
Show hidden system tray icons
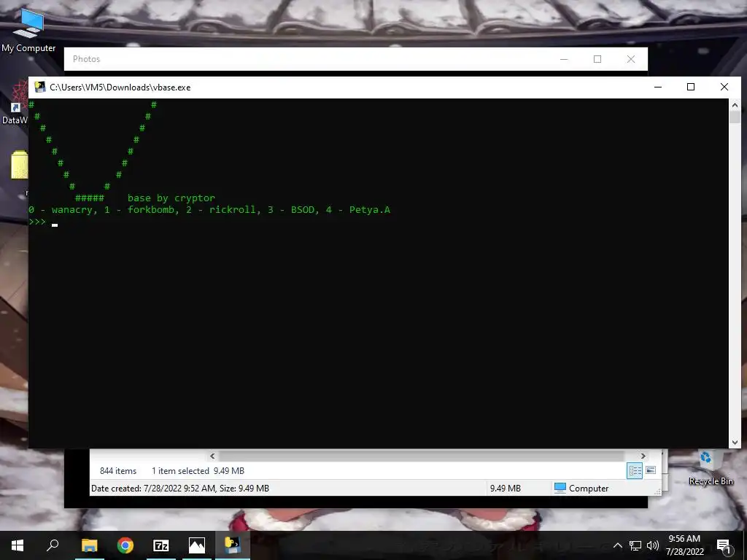617,545
